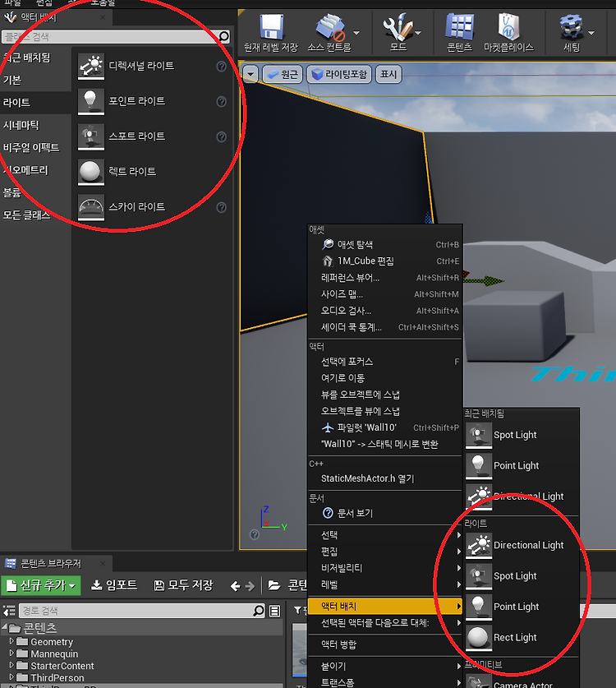
Task: Expand the Modes dropdown arrow
Action: pos(418,33)
